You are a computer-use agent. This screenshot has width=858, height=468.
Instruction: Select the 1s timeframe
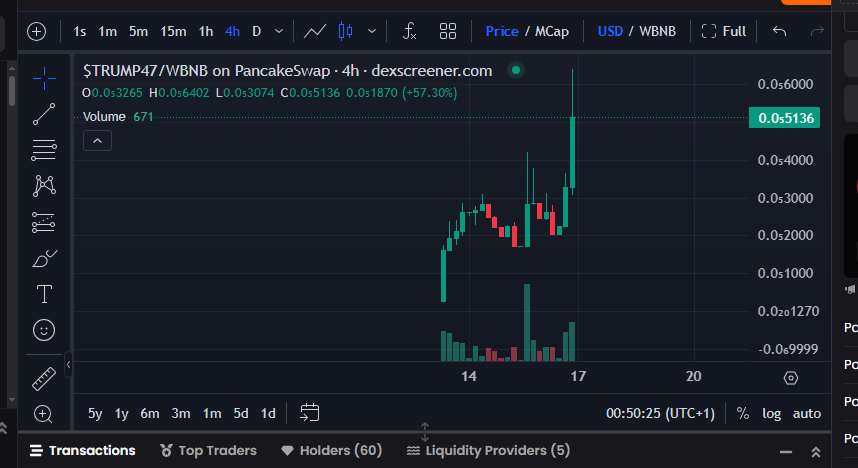coord(79,31)
